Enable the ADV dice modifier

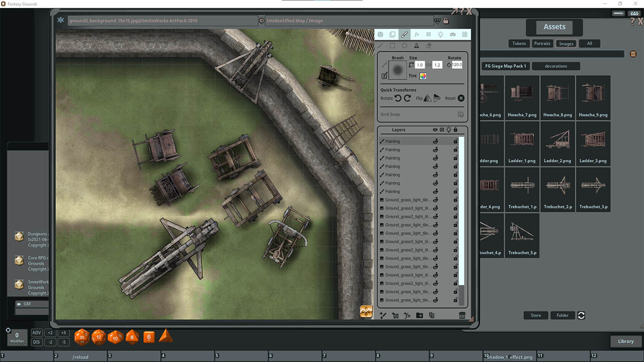tap(36, 332)
